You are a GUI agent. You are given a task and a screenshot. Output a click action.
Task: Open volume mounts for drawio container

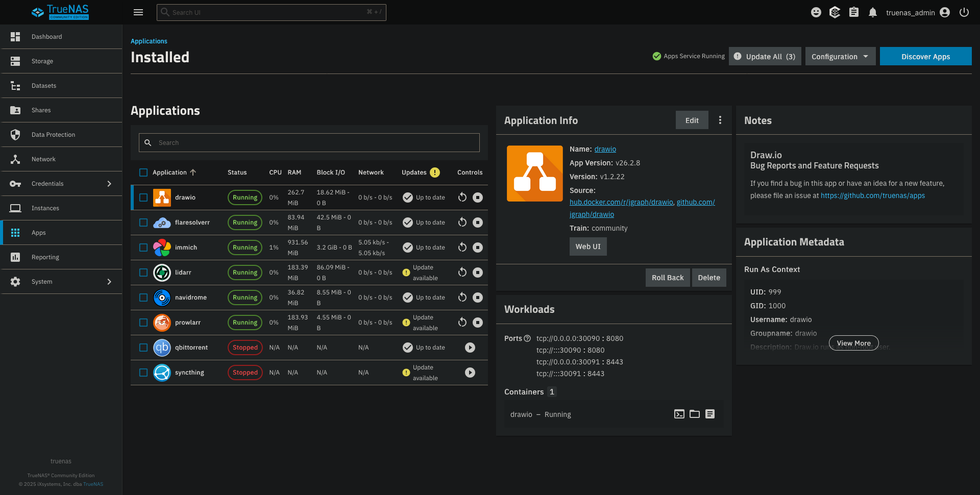click(x=695, y=414)
